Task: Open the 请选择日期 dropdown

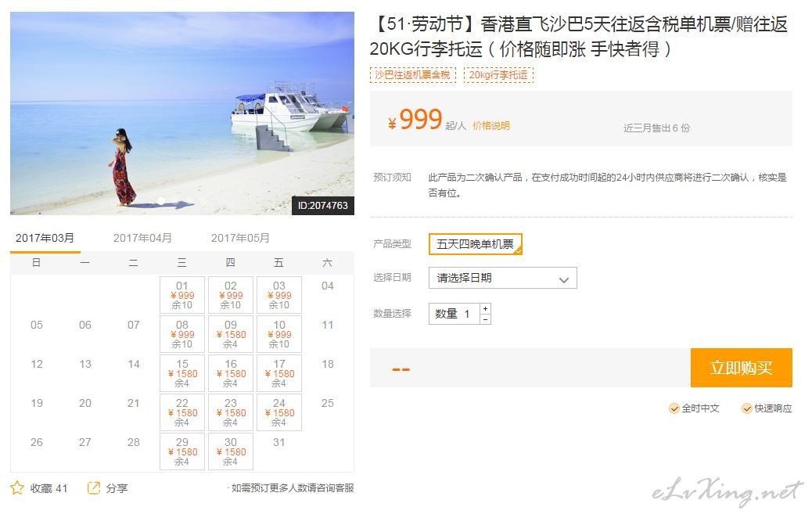Action: [x=503, y=278]
